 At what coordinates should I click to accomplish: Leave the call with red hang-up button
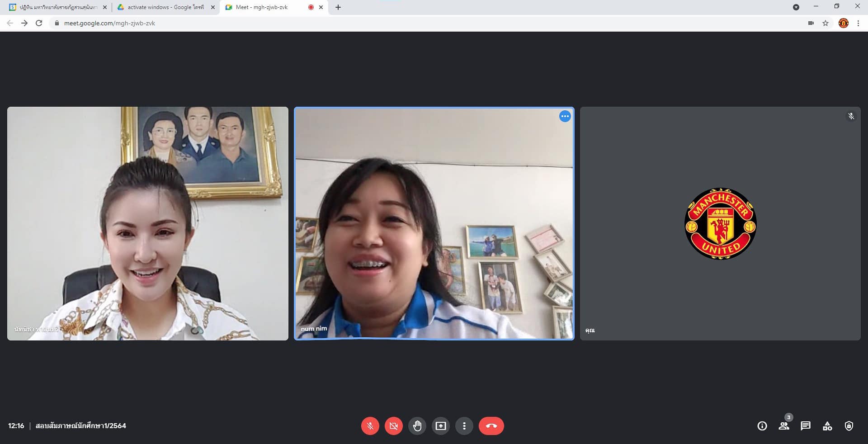[x=491, y=426]
